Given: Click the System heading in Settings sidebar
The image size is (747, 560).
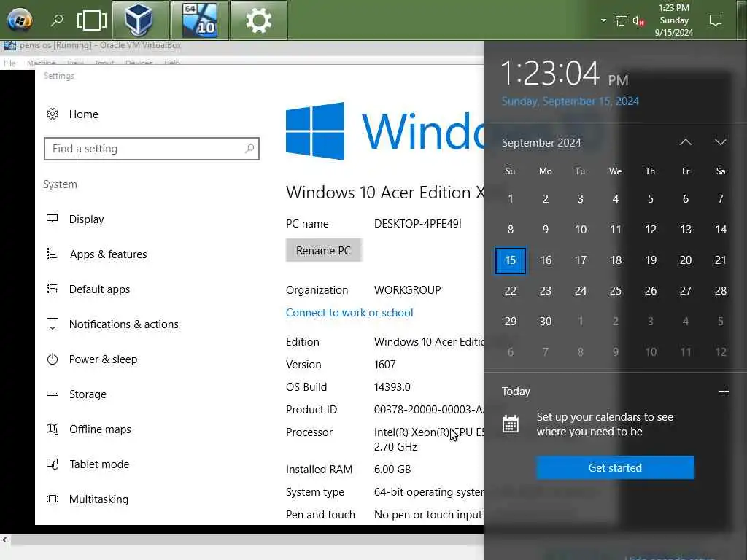Looking at the screenshot, I should (x=60, y=184).
